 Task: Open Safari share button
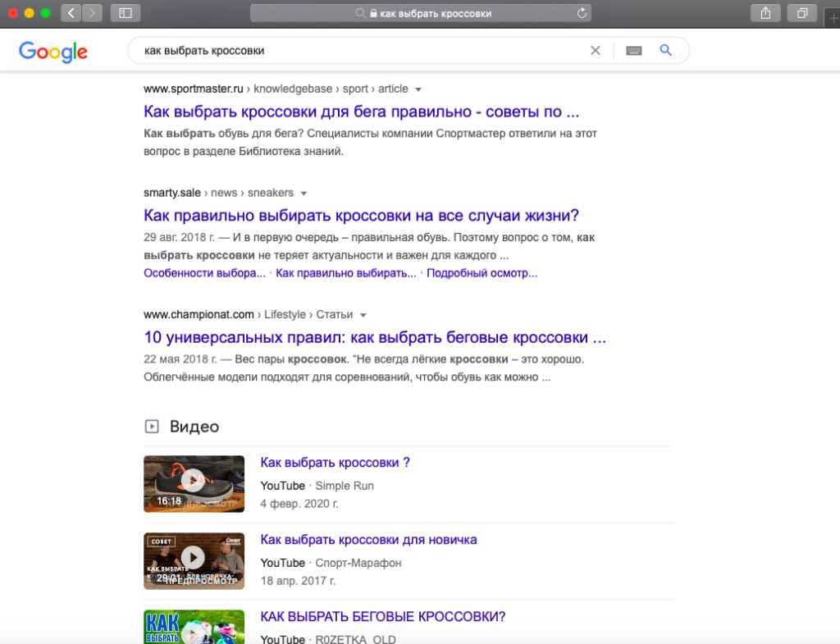click(765, 13)
